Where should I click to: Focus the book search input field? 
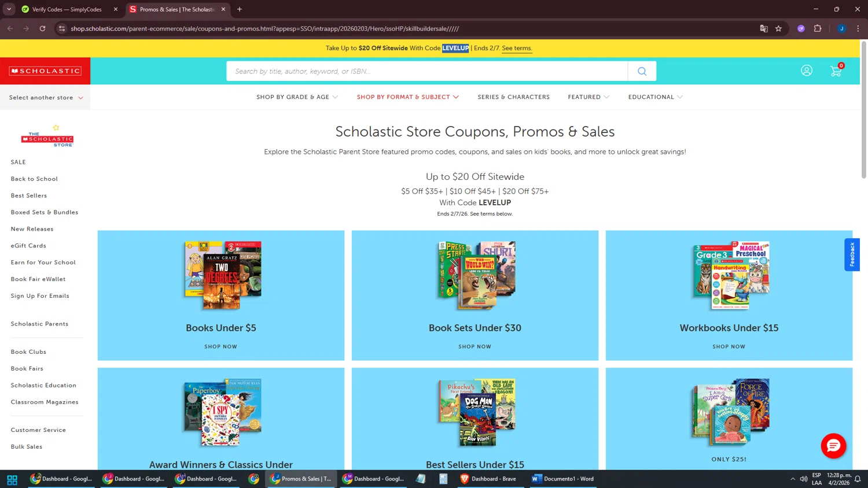coord(427,71)
